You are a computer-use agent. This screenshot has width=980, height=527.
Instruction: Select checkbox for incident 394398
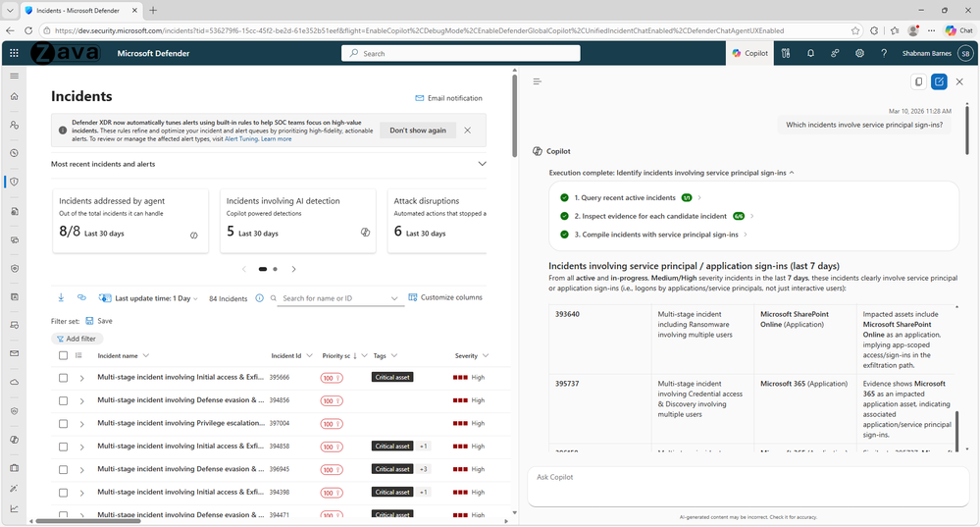(x=63, y=493)
